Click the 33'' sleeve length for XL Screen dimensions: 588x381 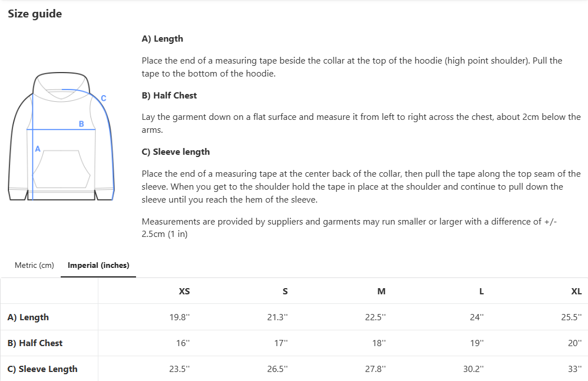575,369
